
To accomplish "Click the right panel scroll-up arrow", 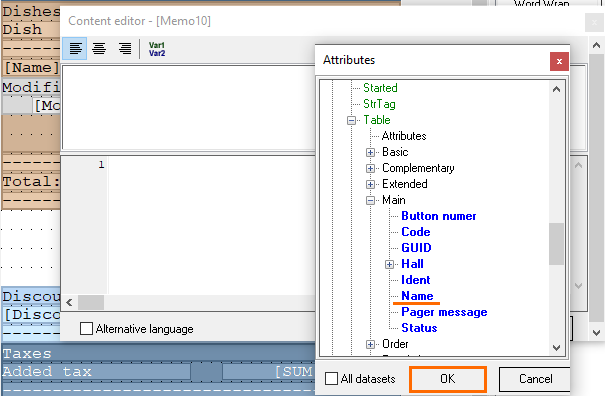I will point(596,46).
